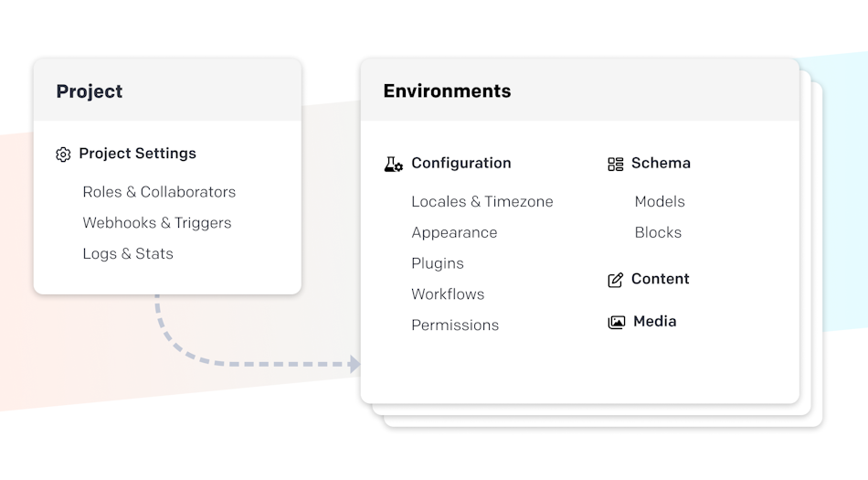Click the dashed arrow head pointing to Environments

(x=355, y=364)
